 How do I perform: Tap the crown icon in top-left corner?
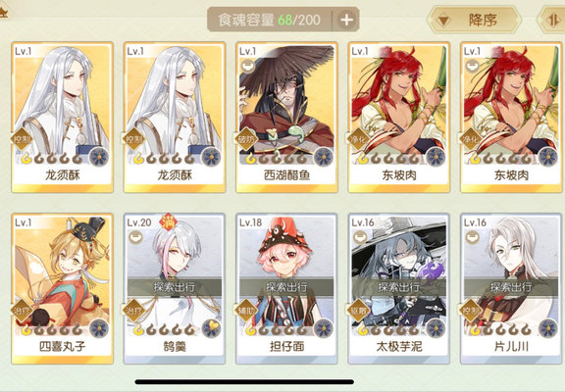(4, 14)
